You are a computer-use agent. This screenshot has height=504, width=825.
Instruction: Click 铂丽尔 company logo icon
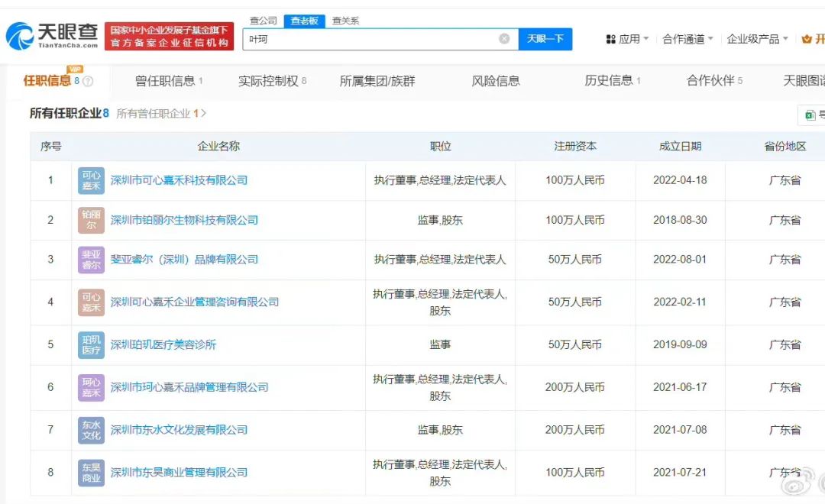click(x=91, y=220)
